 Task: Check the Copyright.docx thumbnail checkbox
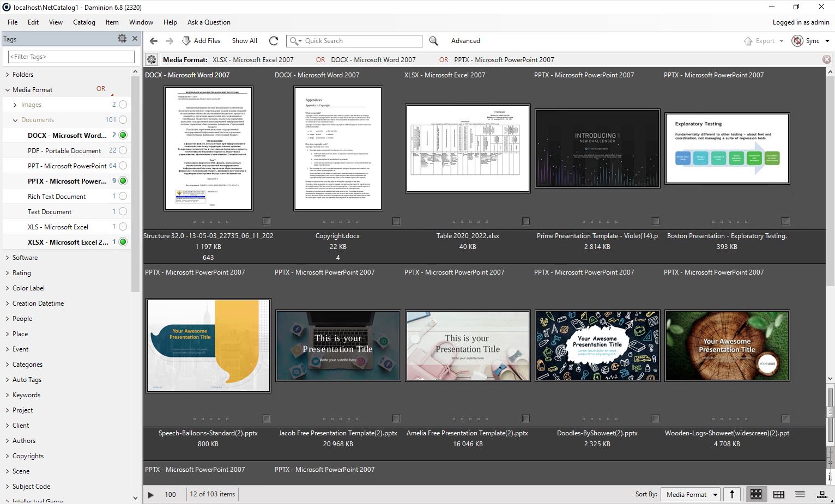(396, 222)
